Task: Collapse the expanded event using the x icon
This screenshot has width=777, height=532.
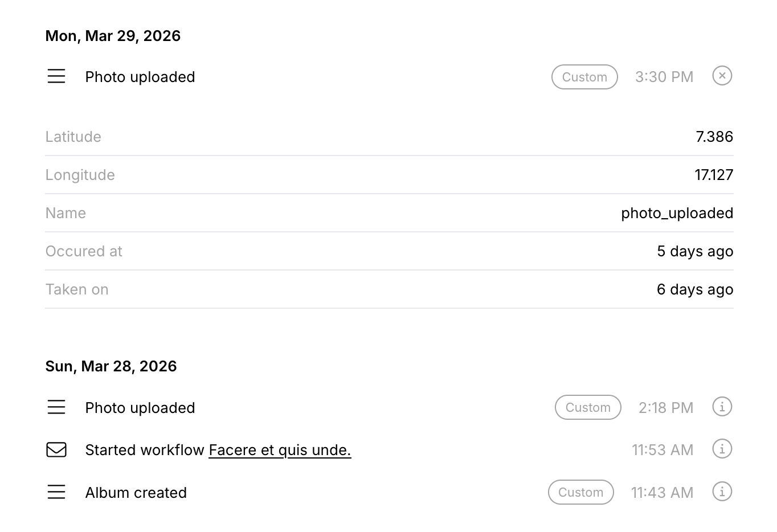Action: tap(722, 75)
